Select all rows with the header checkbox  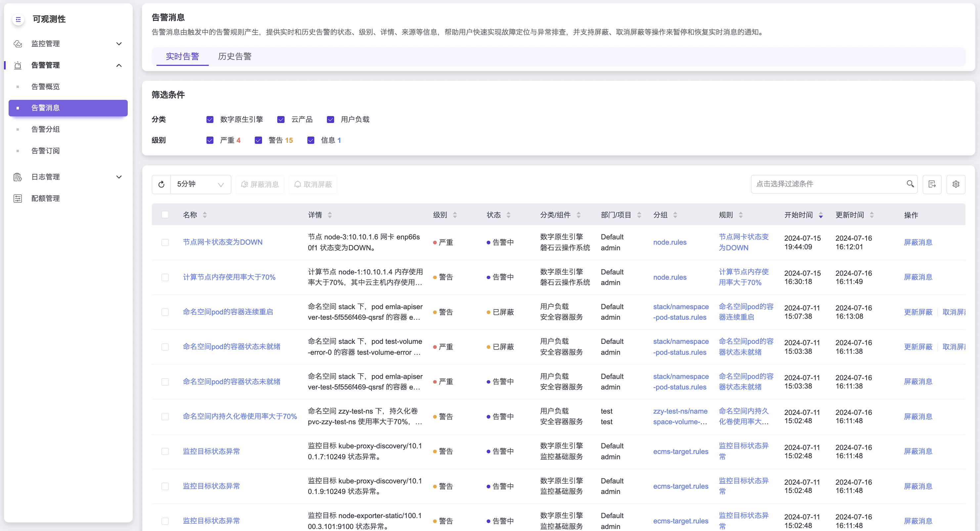[165, 215]
